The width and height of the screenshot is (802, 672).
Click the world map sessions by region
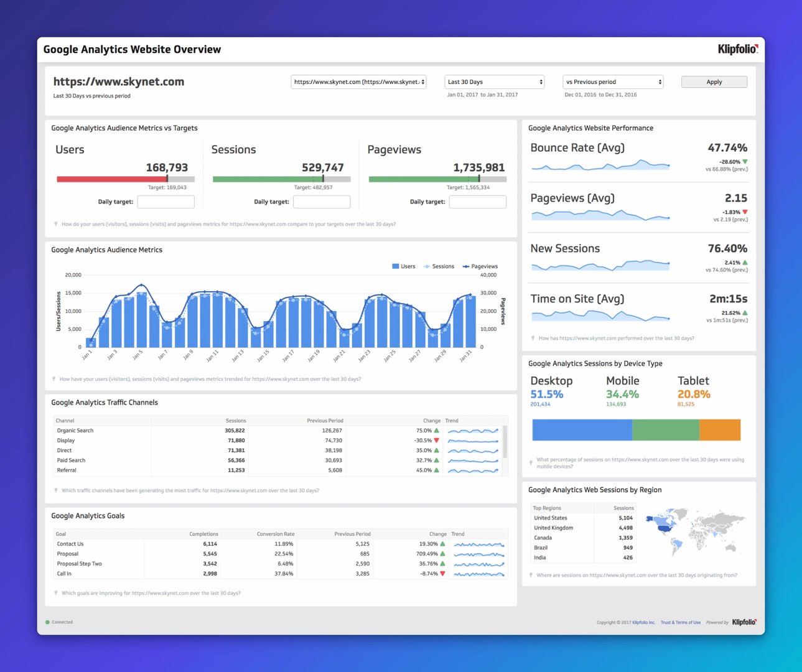[x=695, y=533]
